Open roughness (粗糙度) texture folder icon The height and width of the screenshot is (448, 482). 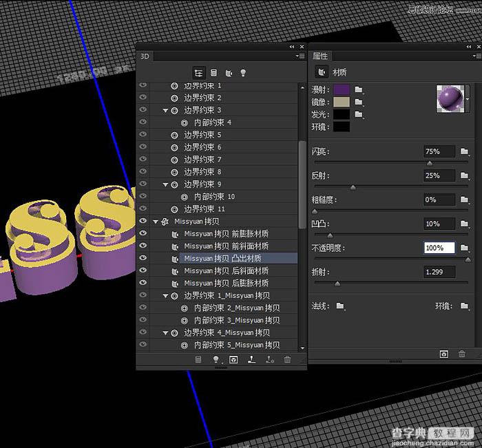coord(465,200)
